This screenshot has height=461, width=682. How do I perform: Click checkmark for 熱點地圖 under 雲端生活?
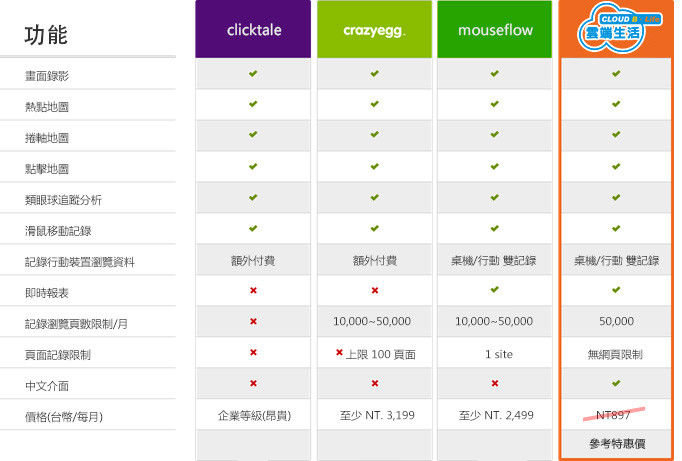(616, 104)
